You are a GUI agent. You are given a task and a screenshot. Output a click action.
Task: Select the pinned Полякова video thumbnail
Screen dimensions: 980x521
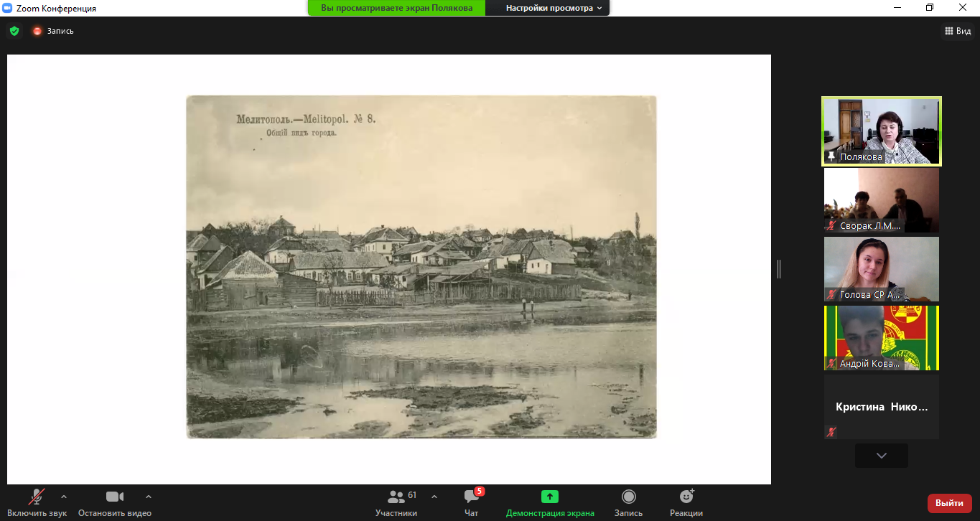coord(881,131)
